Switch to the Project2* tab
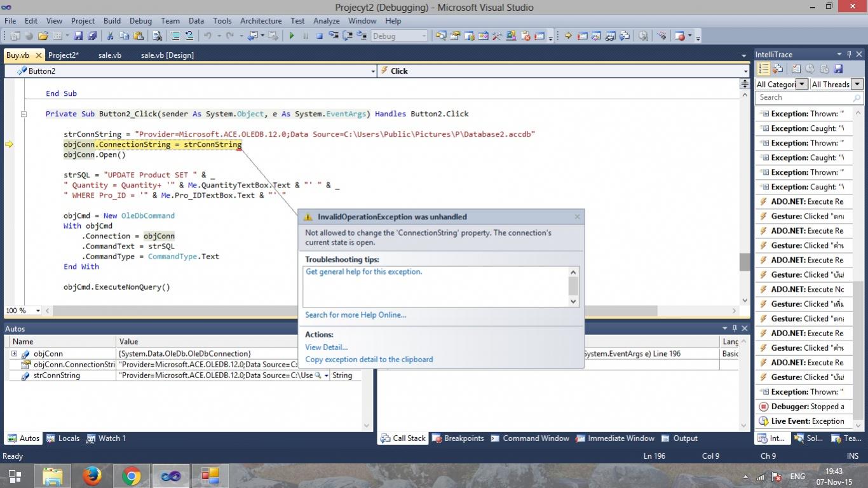 (x=64, y=55)
